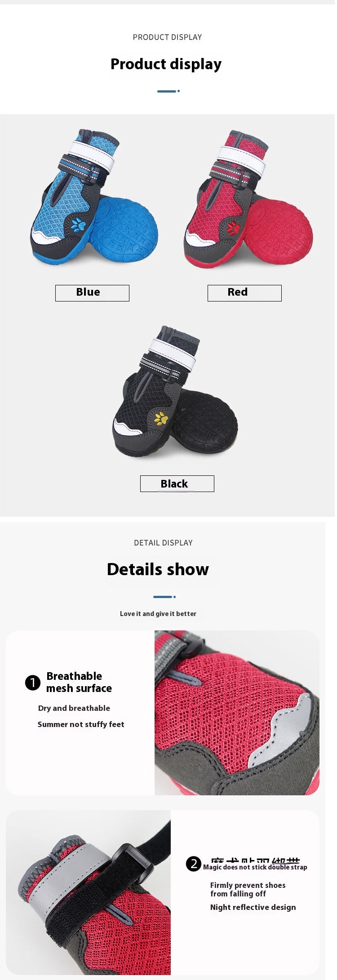Click the Love it and give it better text
Image resolution: width=337 pixels, height=980 pixels.
point(158,614)
